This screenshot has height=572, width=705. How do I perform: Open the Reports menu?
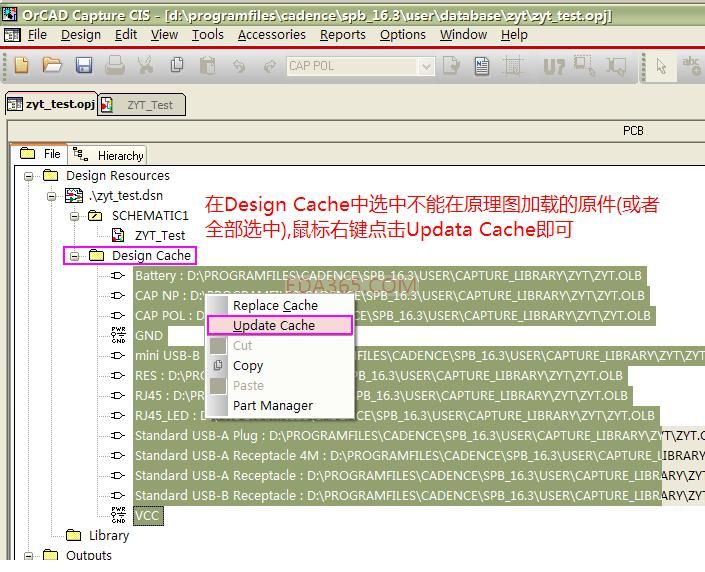[x=343, y=35]
